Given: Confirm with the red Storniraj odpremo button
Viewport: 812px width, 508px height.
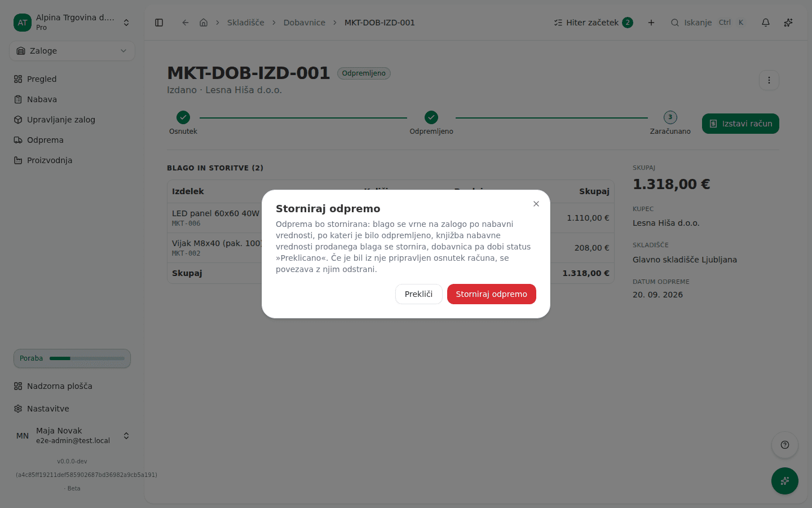Looking at the screenshot, I should click(492, 294).
